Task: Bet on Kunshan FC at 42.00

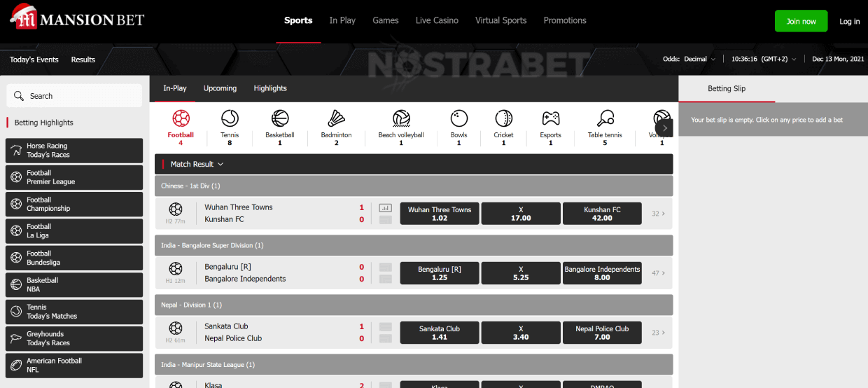Action: click(x=602, y=214)
